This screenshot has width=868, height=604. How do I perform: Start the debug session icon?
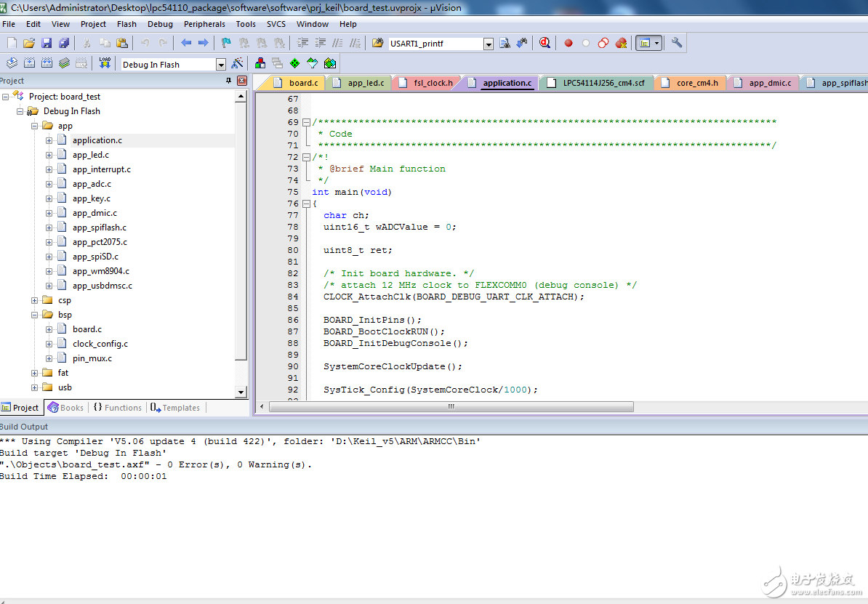(x=544, y=43)
